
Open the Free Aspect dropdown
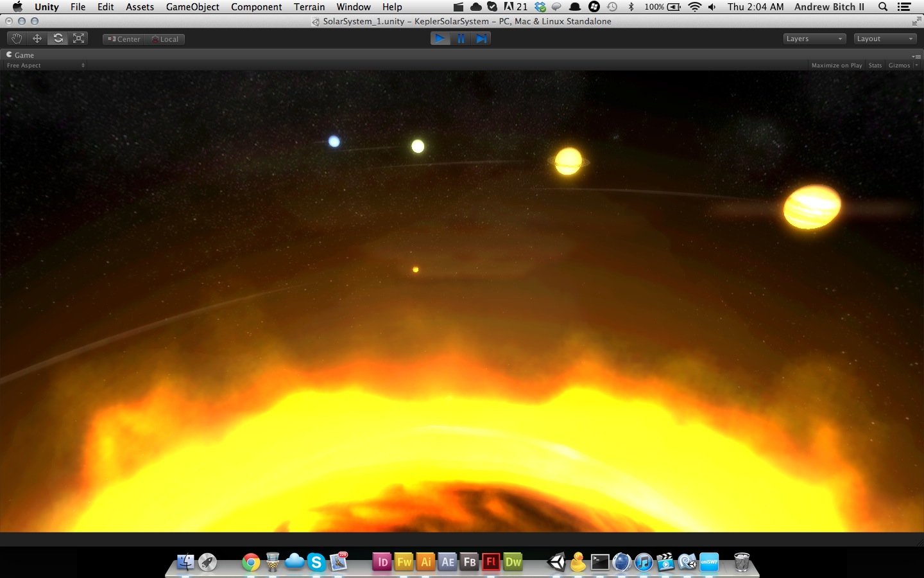pos(45,66)
